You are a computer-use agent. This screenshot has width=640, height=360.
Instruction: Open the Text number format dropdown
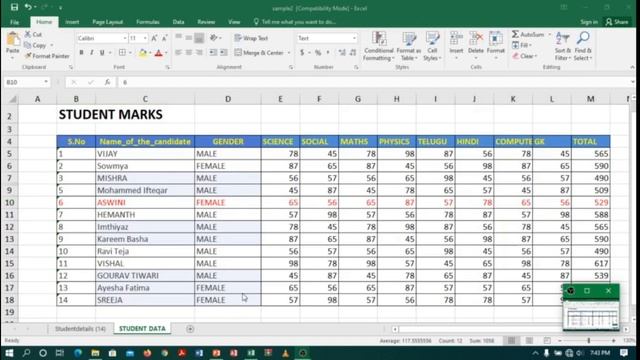[354, 38]
